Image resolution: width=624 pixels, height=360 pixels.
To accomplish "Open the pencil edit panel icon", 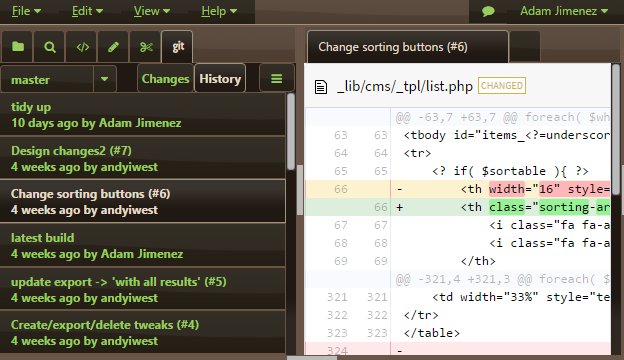I will click(114, 47).
